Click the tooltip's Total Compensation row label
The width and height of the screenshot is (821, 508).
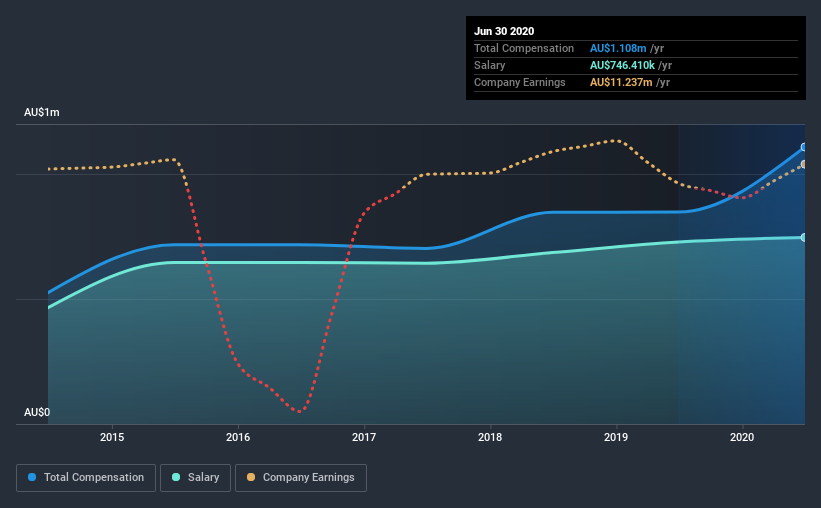[524, 49]
